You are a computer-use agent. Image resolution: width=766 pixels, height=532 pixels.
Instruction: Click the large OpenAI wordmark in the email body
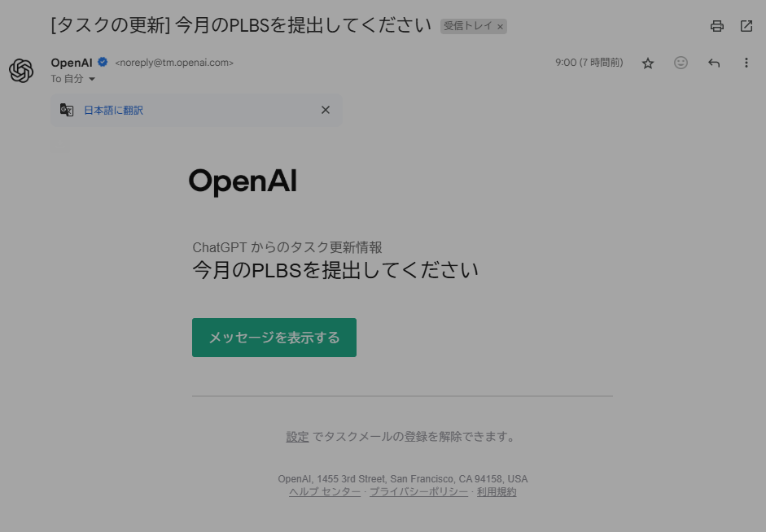(243, 182)
